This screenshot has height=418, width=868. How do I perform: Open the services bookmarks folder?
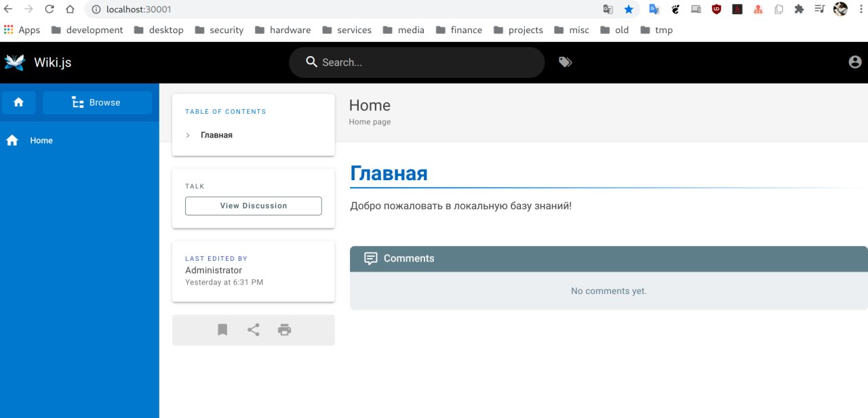347,30
